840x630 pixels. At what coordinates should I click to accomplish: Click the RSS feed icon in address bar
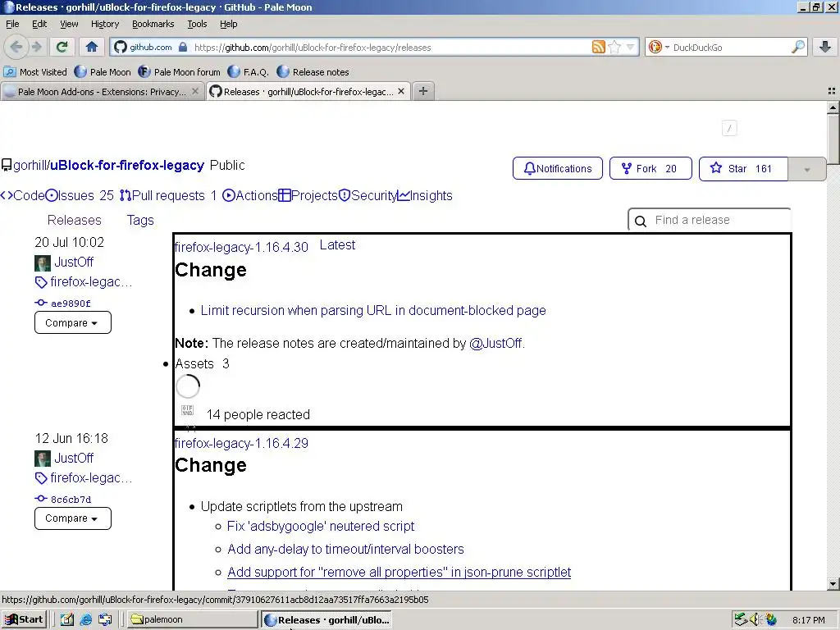[598, 47]
